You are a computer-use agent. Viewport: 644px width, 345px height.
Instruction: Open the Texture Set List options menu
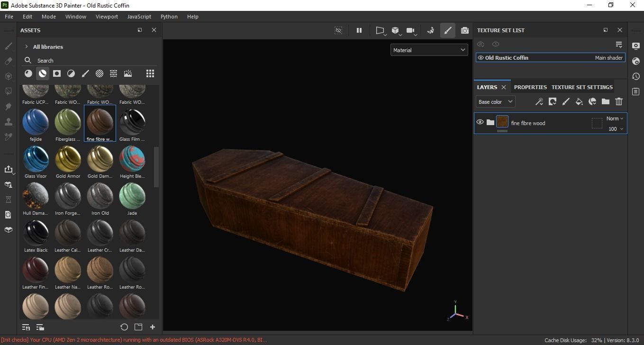click(x=619, y=45)
